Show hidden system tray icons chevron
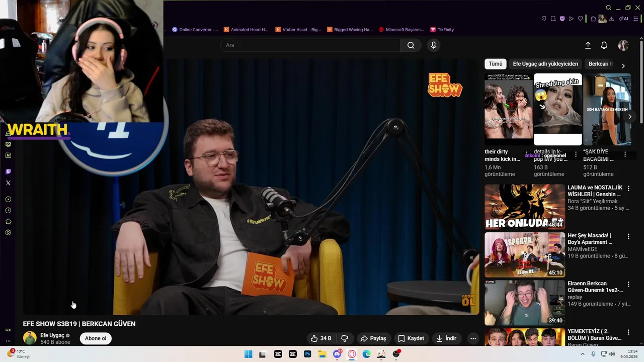644x362 pixels. click(583, 354)
